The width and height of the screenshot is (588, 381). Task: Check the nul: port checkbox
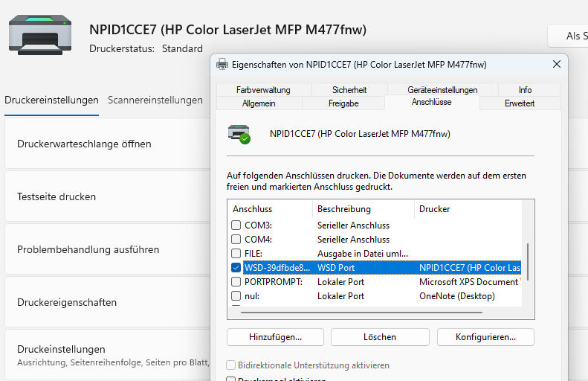[236, 295]
